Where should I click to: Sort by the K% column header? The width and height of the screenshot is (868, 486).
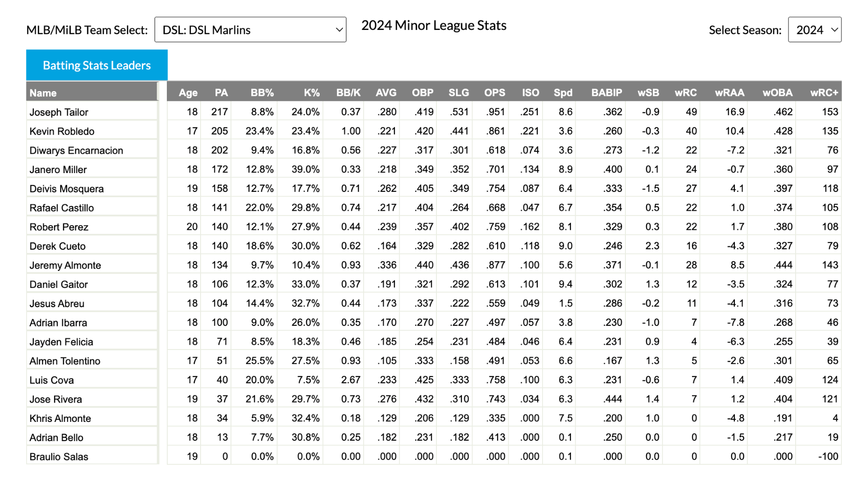click(x=312, y=93)
